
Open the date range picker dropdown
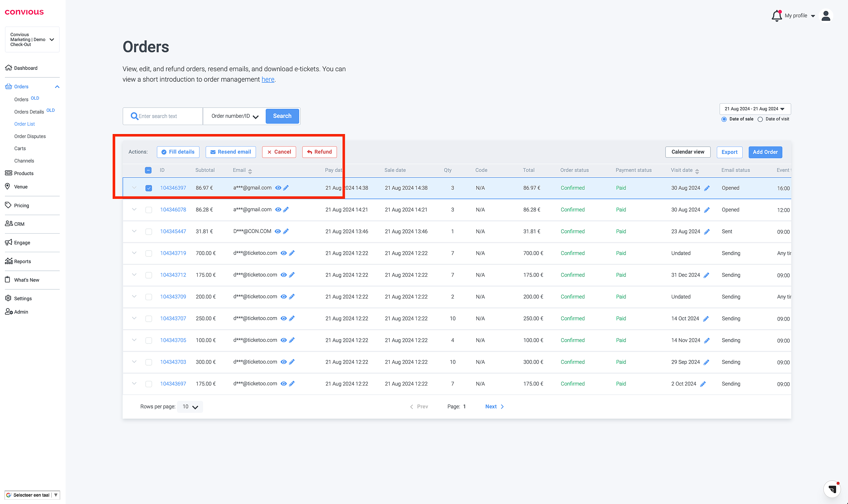(755, 109)
